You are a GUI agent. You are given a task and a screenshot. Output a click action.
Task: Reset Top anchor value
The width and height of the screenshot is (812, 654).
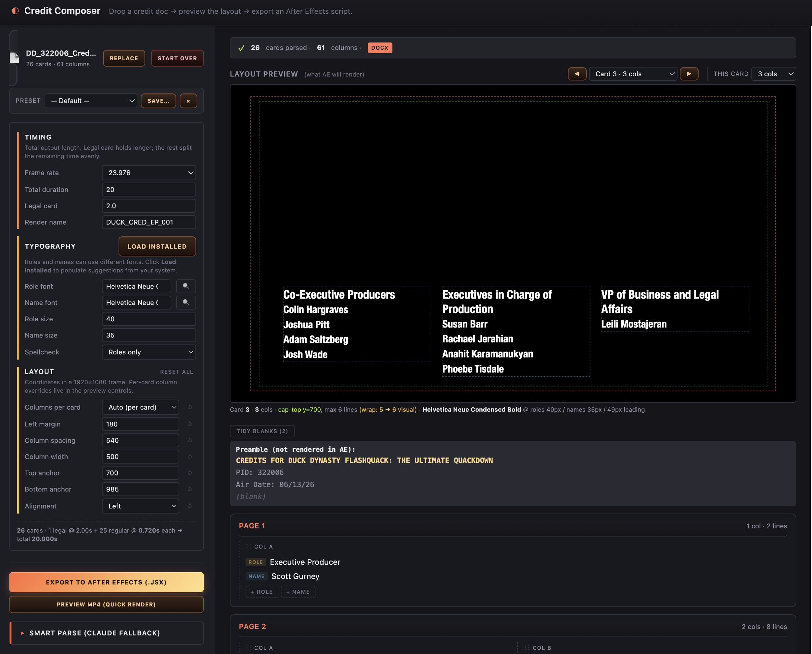(190, 473)
